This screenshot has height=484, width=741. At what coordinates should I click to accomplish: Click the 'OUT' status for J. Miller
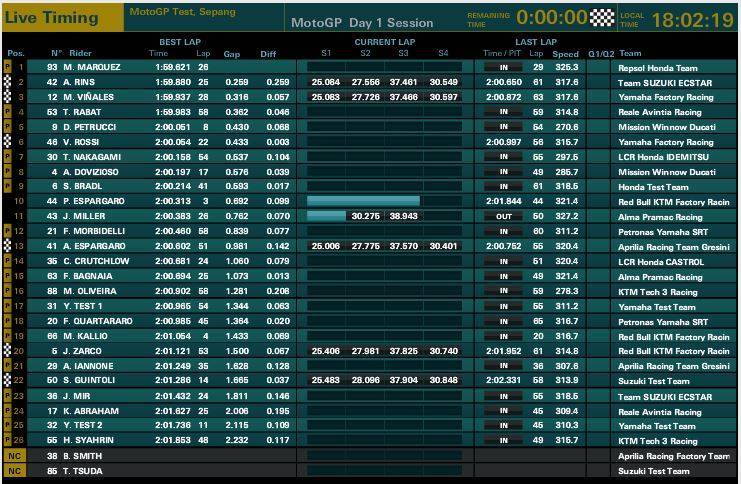pyautogui.click(x=504, y=216)
